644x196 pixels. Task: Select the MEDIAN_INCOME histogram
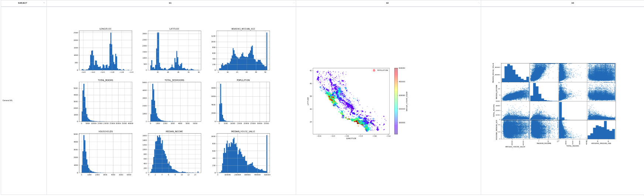click(174, 153)
